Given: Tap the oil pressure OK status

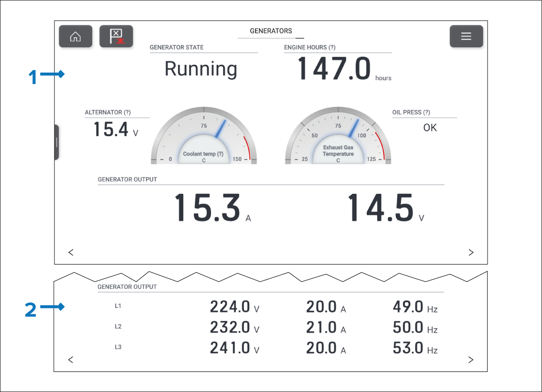Looking at the screenshot, I should pos(430,127).
